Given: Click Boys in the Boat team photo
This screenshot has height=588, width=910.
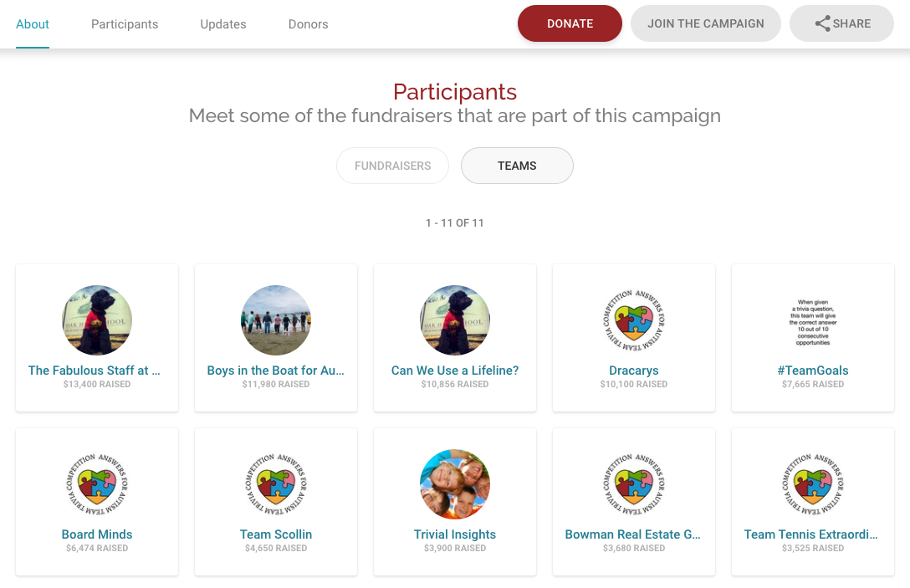Looking at the screenshot, I should [x=276, y=320].
